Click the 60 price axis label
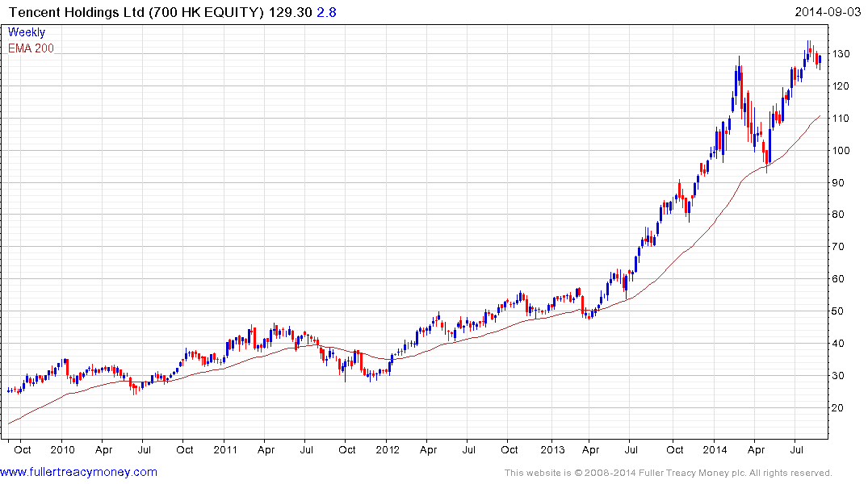 (x=838, y=279)
